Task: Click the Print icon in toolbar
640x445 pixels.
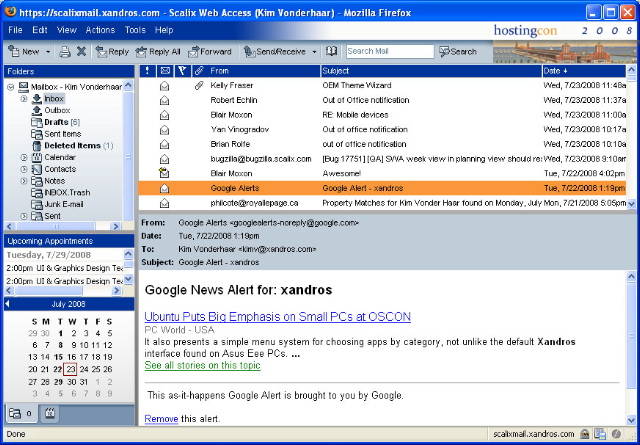Action: (x=64, y=51)
